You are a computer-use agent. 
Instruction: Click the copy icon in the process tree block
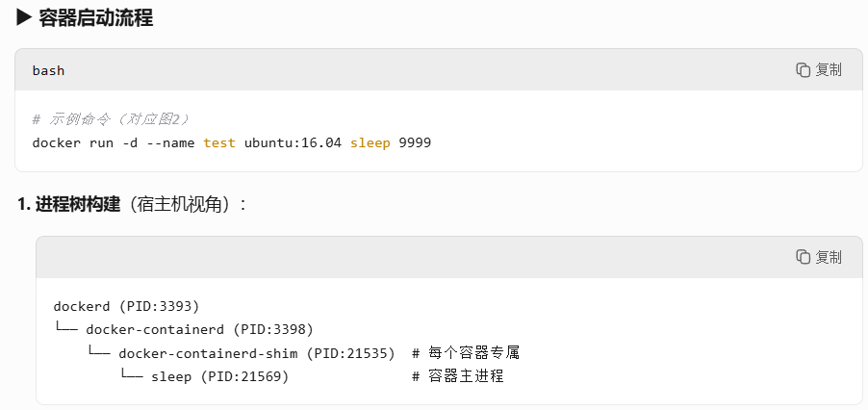tap(803, 257)
